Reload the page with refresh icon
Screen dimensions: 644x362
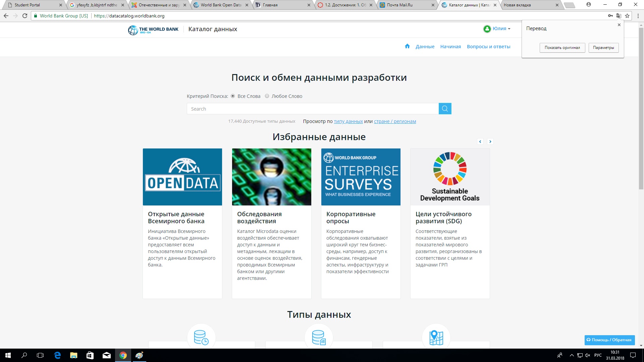pyautogui.click(x=25, y=16)
